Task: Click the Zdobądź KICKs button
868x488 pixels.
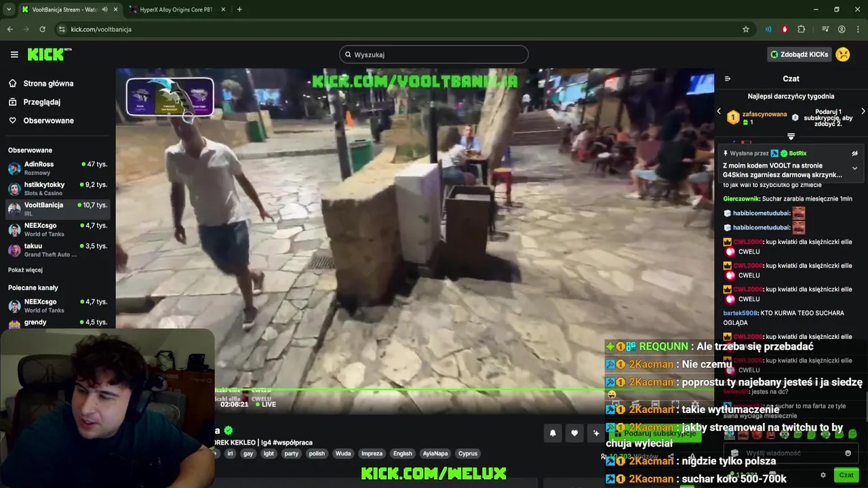Action: [x=799, y=54]
